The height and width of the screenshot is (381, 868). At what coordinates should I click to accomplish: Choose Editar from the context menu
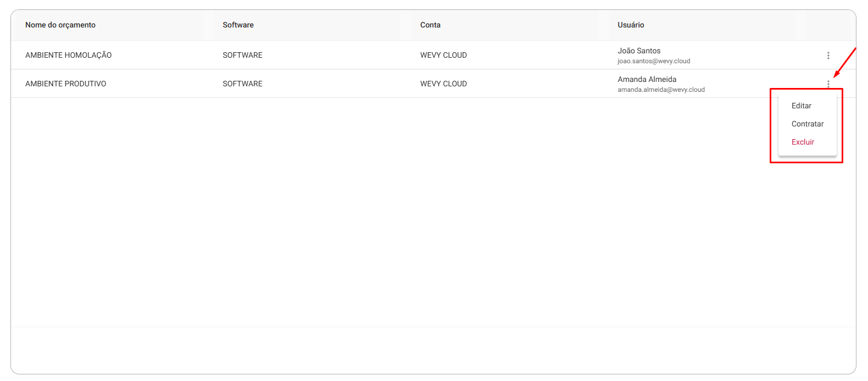point(801,106)
